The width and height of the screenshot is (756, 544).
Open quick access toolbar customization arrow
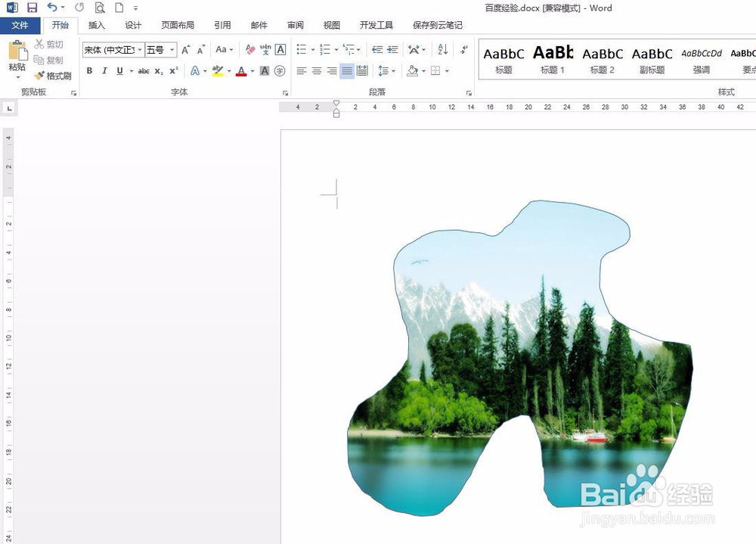point(135,8)
